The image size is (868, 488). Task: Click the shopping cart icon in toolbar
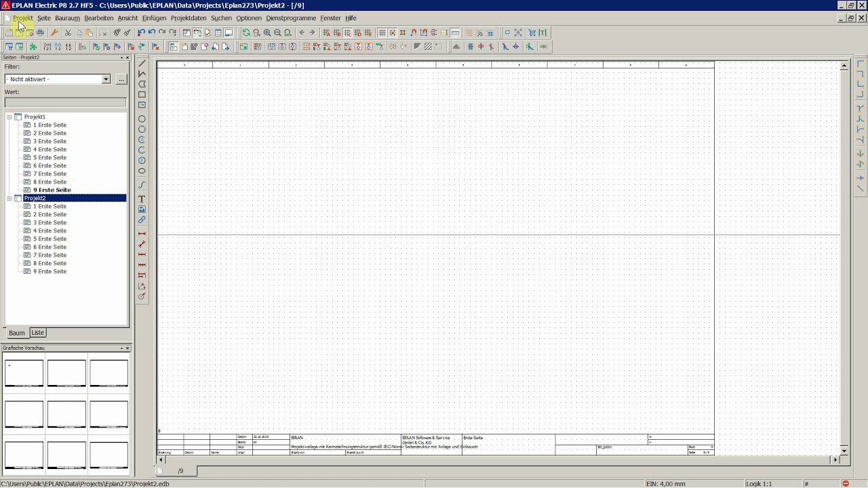pos(532,33)
